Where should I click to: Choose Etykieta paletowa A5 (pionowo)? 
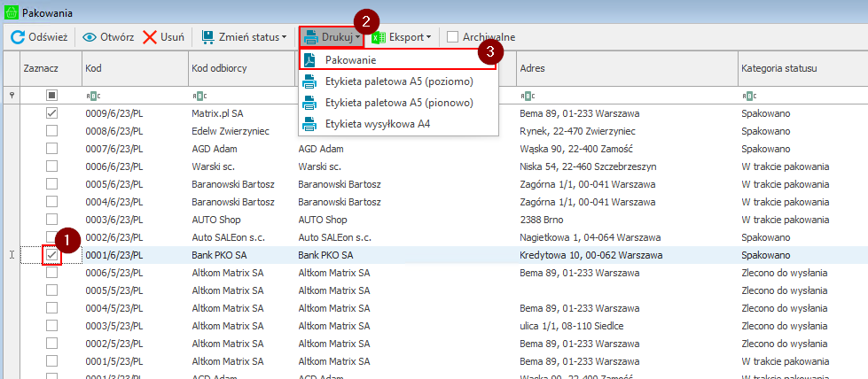399,103
